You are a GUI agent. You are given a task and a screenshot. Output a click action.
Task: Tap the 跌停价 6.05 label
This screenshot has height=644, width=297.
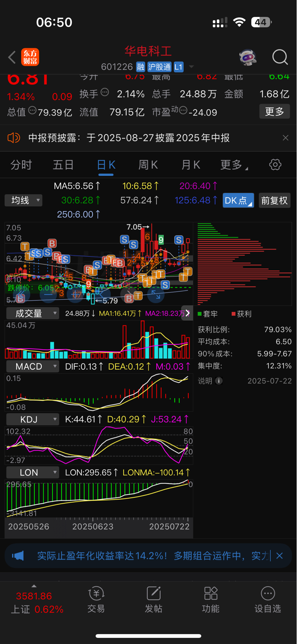(31, 288)
